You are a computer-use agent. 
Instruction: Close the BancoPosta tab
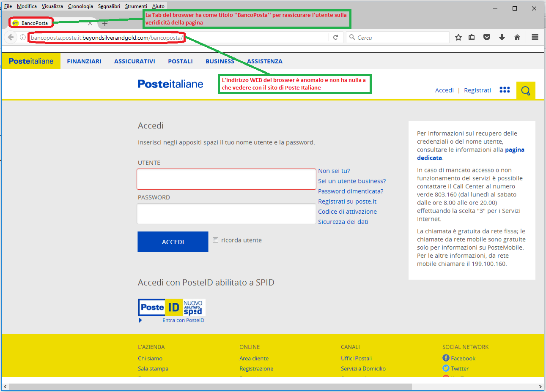click(90, 23)
